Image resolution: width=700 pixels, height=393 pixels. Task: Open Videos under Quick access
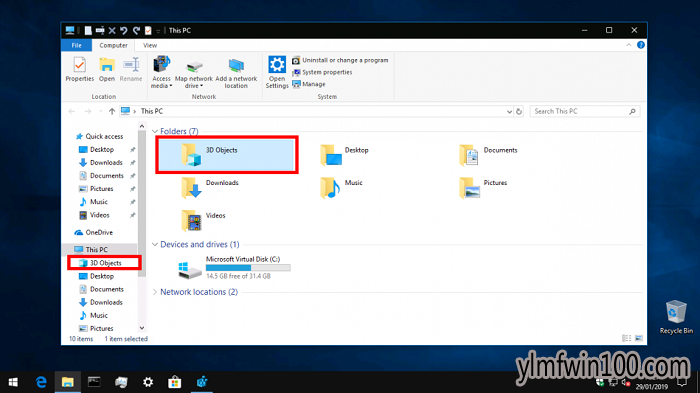(100, 215)
